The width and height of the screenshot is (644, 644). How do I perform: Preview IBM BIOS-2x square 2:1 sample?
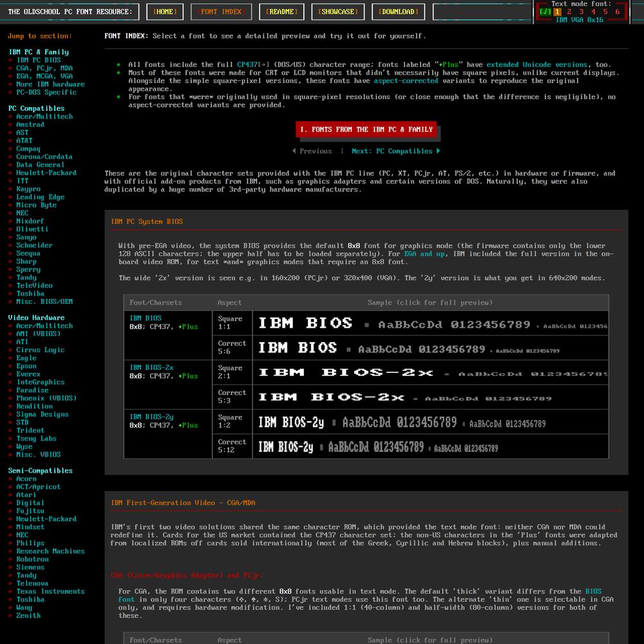[430, 372]
